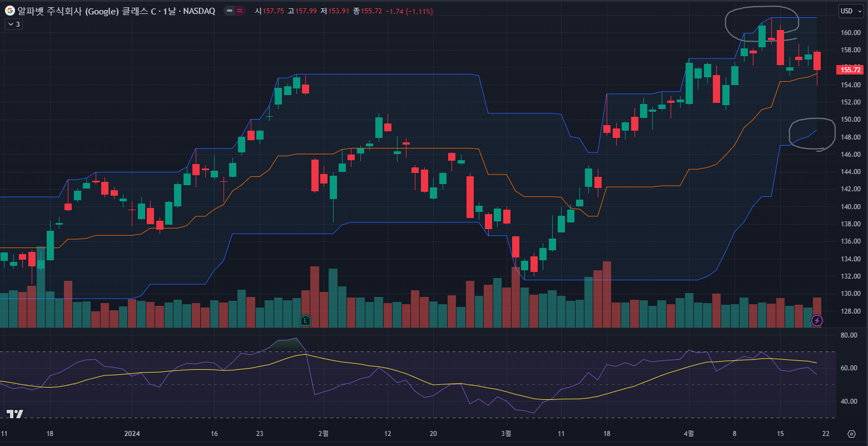Click the 128.00 price axis label
Screen dimensions: 868x446
point(851,311)
